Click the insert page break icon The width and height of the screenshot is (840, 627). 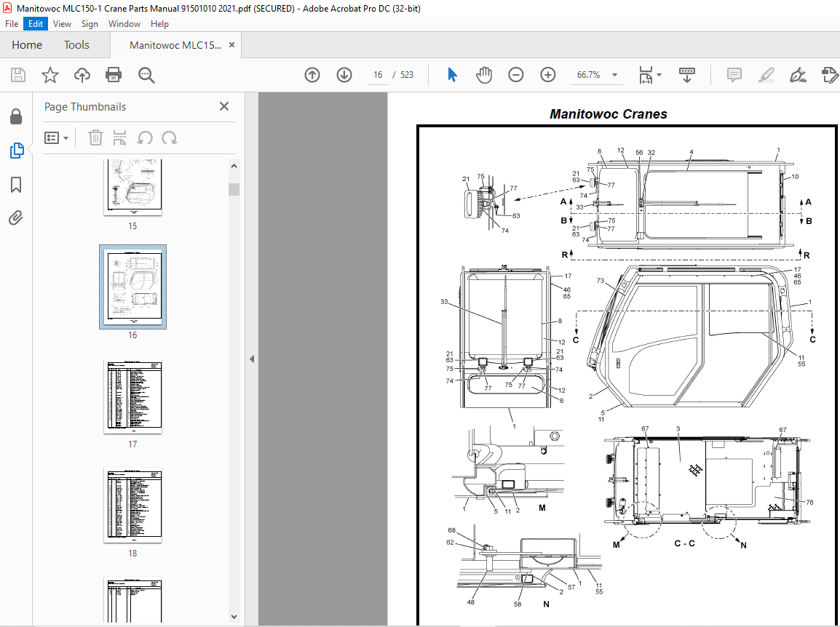coord(119,137)
